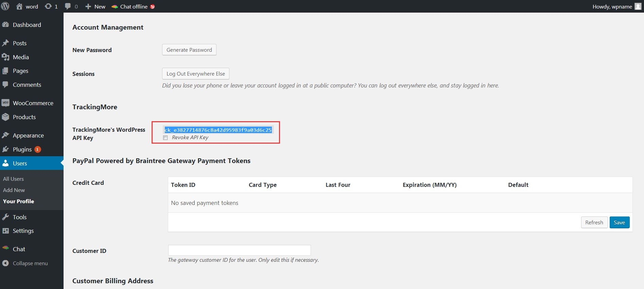Click Log Out Everywhere Else button
The height and width of the screenshot is (289, 644).
[196, 74]
